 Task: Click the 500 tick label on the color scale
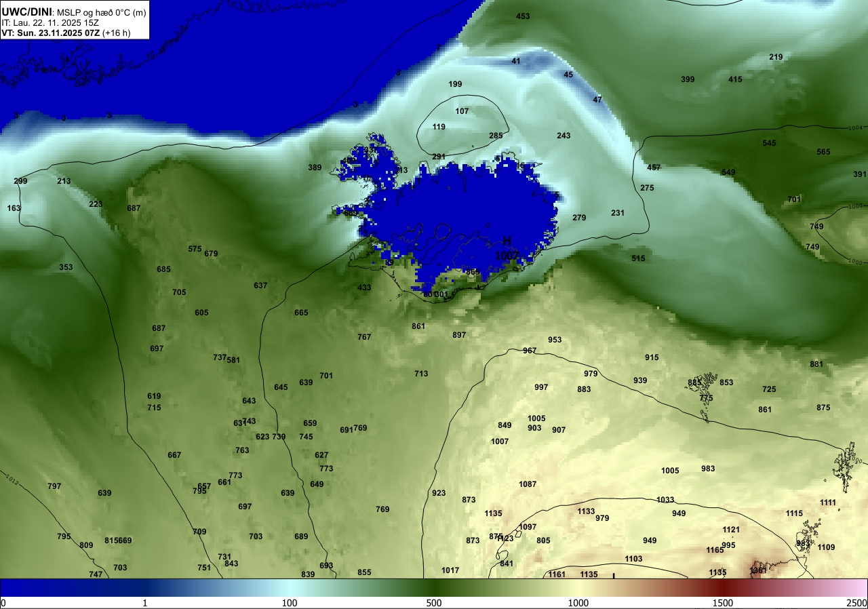click(434, 603)
